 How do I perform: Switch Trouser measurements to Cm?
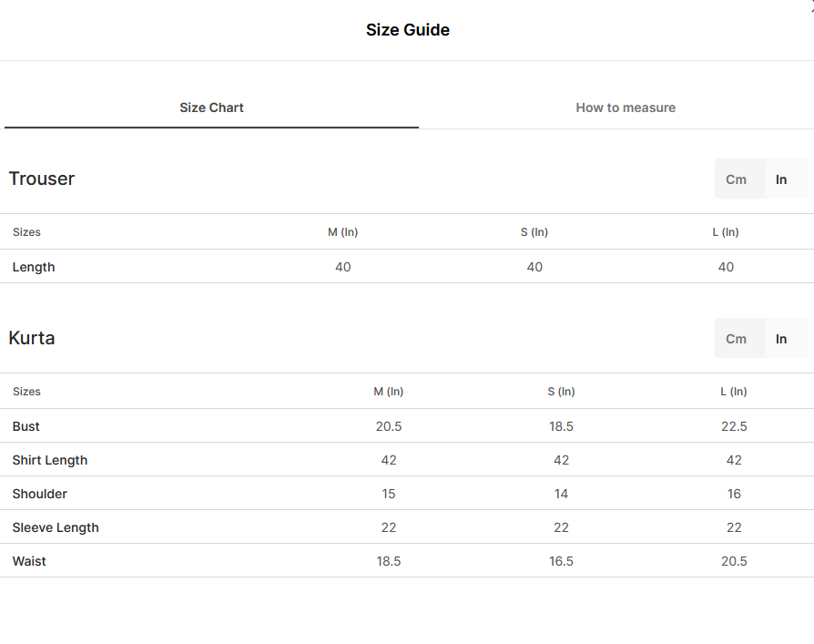click(x=736, y=179)
